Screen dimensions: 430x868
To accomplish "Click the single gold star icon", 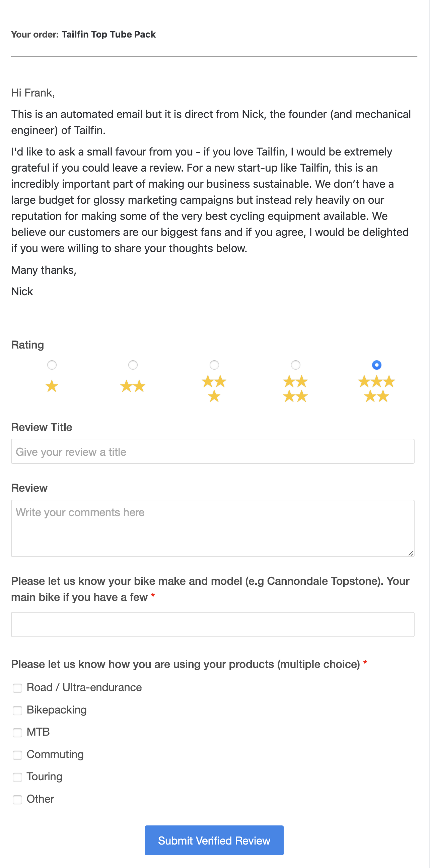I will point(52,386).
